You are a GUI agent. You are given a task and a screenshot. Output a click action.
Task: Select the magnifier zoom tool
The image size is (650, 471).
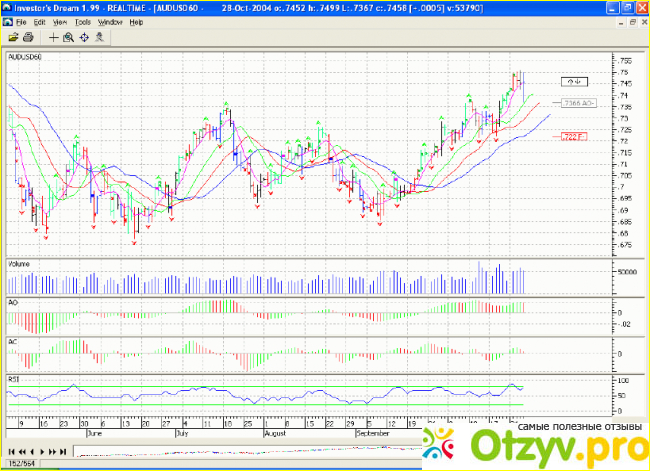click(68, 37)
